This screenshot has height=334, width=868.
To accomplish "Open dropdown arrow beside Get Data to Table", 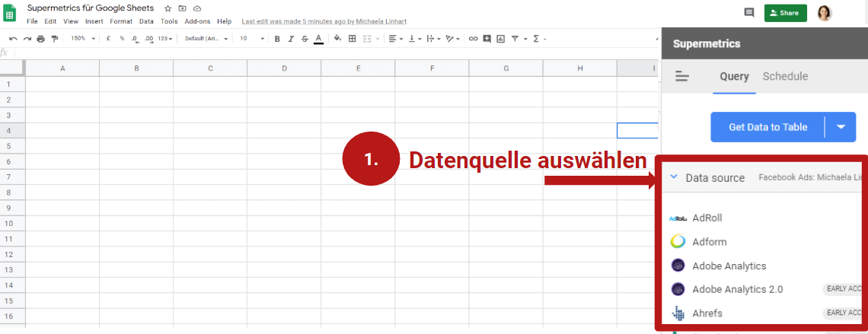I will [x=841, y=127].
